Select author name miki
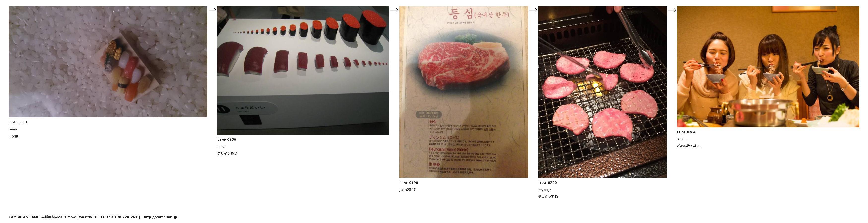Image resolution: width=868 pixels, height=223 pixels. [221, 146]
